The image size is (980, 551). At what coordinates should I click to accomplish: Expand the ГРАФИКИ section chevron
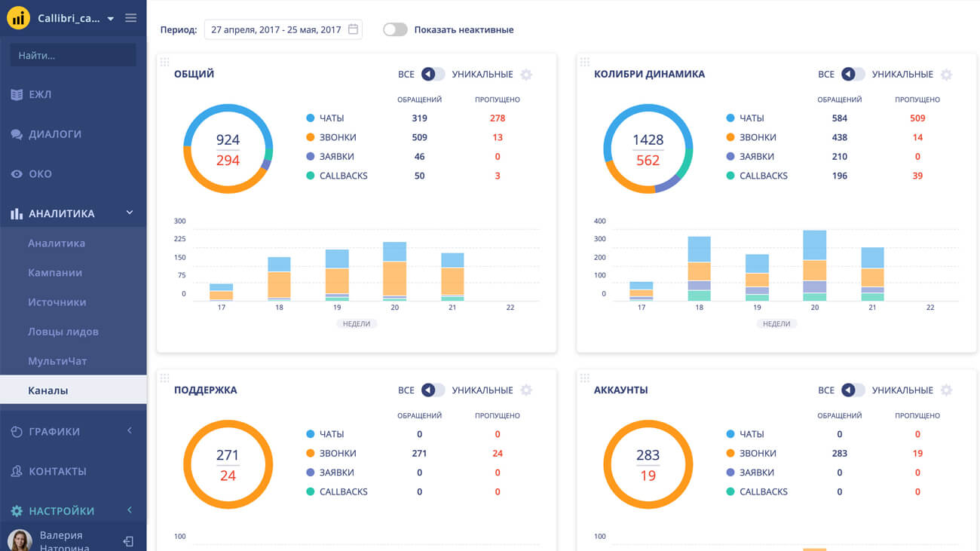pos(129,430)
